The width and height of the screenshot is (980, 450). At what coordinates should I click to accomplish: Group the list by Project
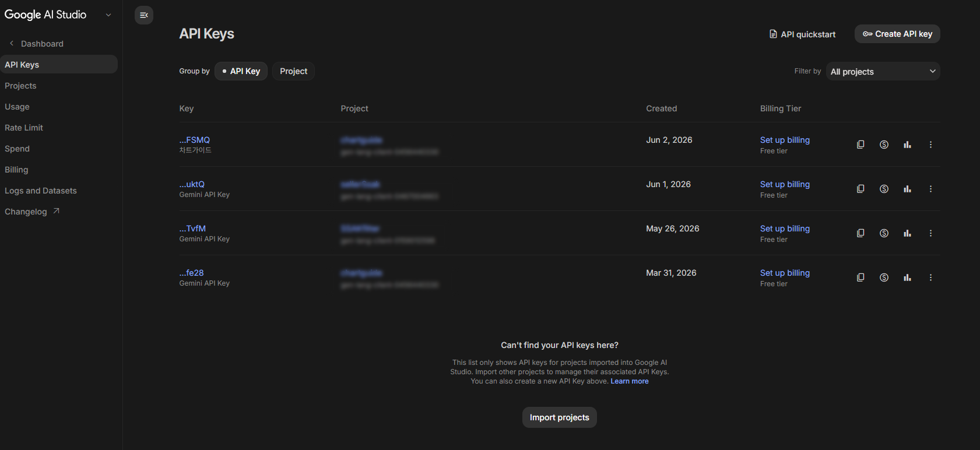(x=293, y=71)
